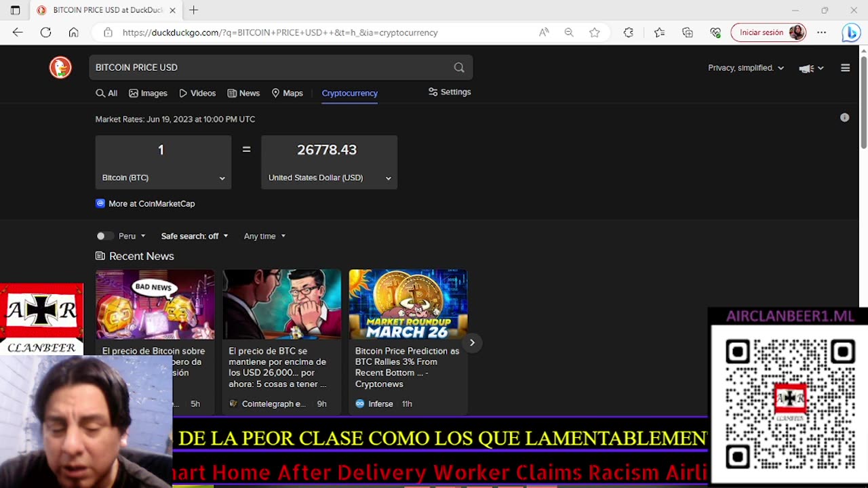
Task: Click the CoinMarketCap logo icon
Action: [100, 203]
